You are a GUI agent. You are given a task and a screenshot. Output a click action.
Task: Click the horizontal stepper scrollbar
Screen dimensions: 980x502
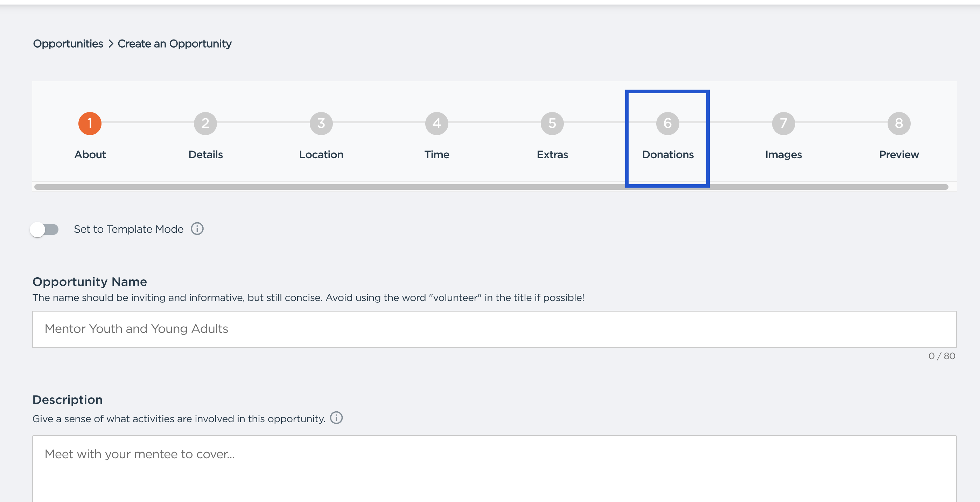pyautogui.click(x=491, y=187)
